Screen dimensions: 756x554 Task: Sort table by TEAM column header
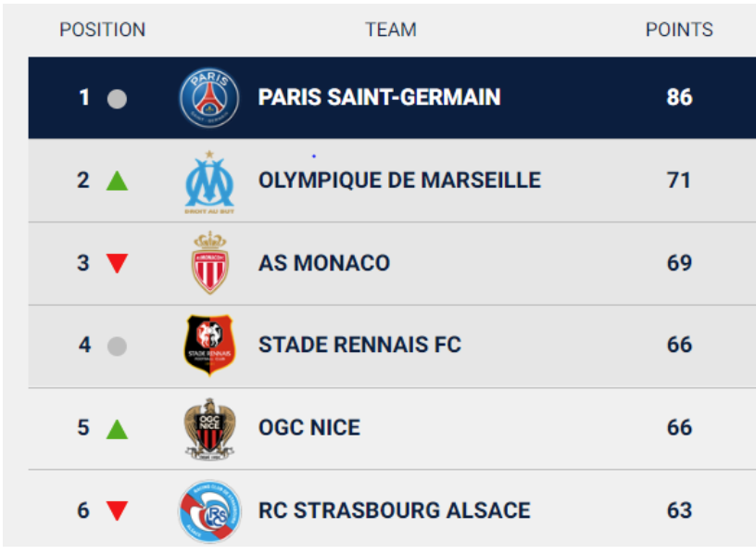click(x=391, y=30)
